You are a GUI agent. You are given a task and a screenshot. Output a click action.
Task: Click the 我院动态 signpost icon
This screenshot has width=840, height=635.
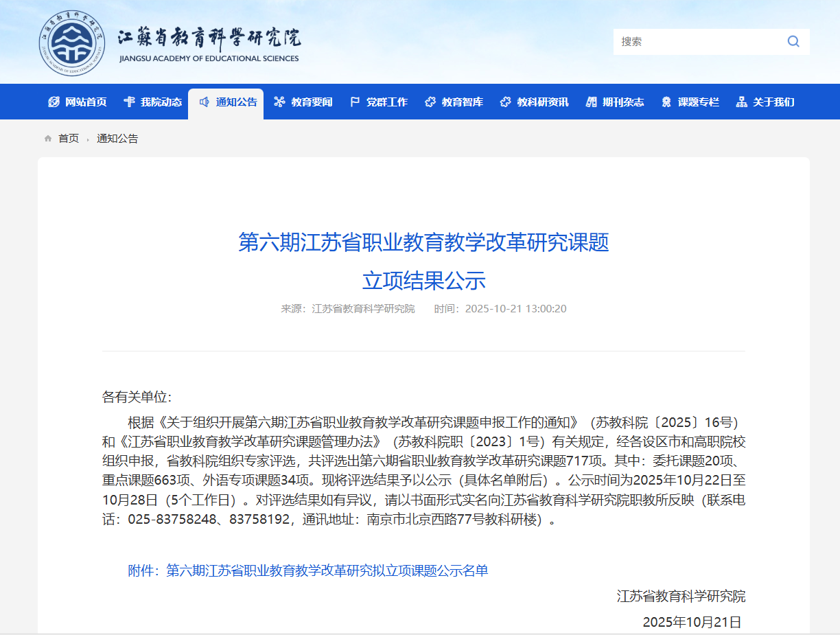click(129, 102)
